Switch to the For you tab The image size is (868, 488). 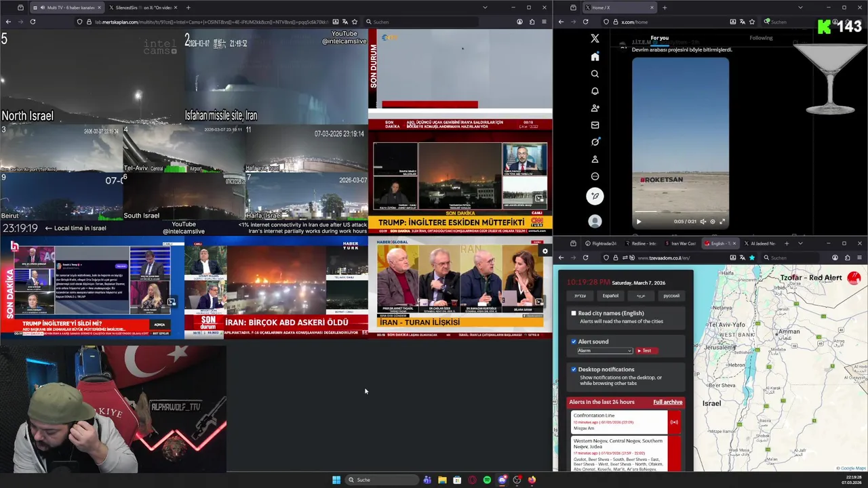(x=660, y=38)
